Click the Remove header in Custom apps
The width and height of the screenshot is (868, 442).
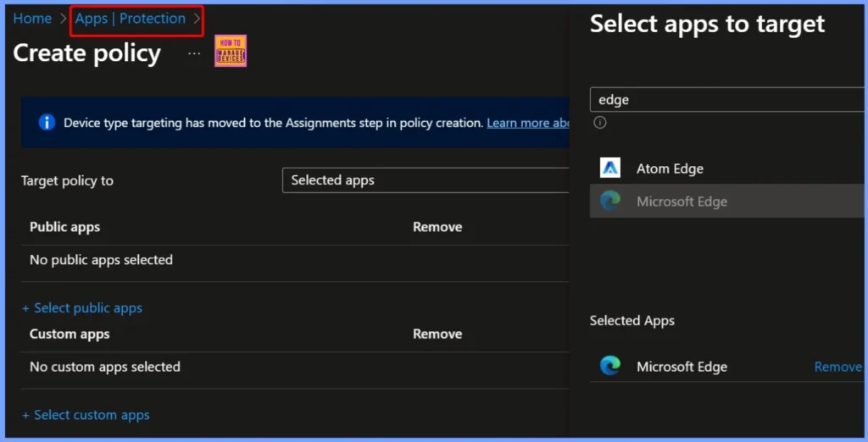click(437, 334)
